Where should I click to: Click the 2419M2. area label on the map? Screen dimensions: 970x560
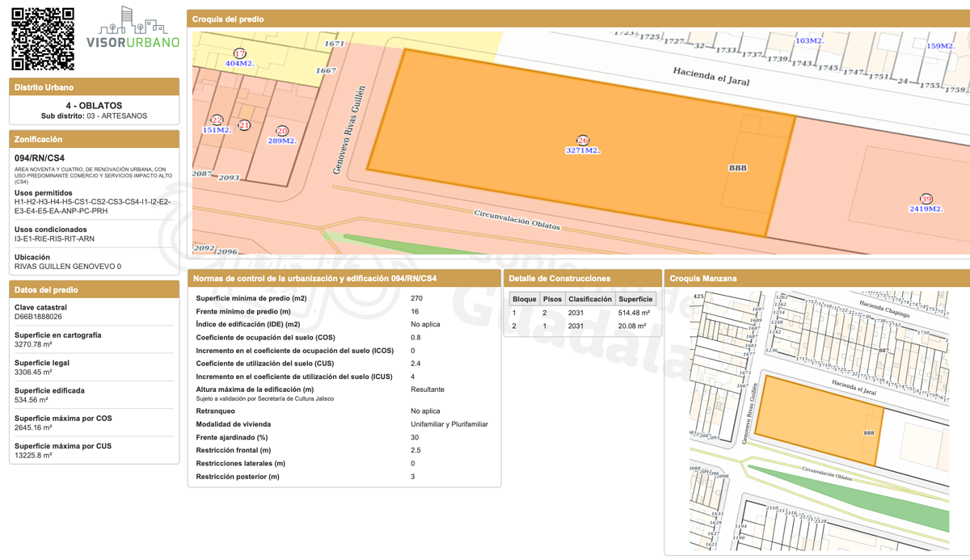click(926, 209)
